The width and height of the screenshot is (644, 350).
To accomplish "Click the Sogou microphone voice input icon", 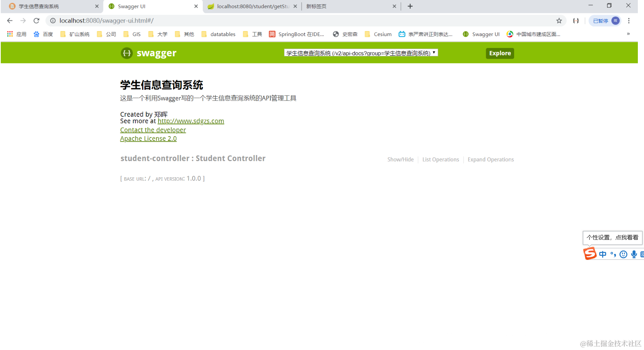I will (634, 254).
